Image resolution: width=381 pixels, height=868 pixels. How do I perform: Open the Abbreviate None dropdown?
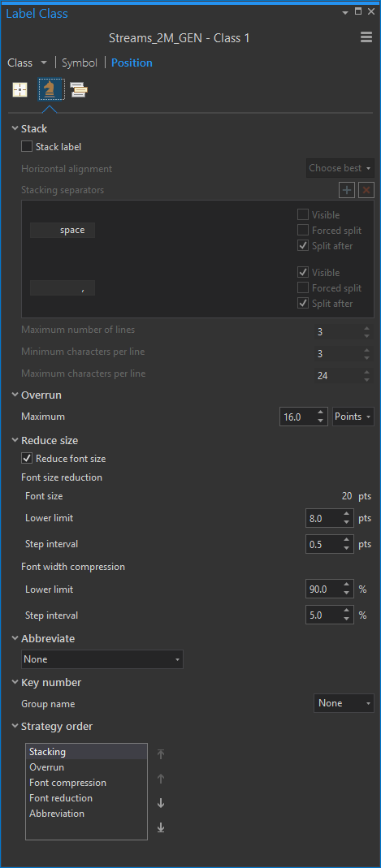click(102, 659)
